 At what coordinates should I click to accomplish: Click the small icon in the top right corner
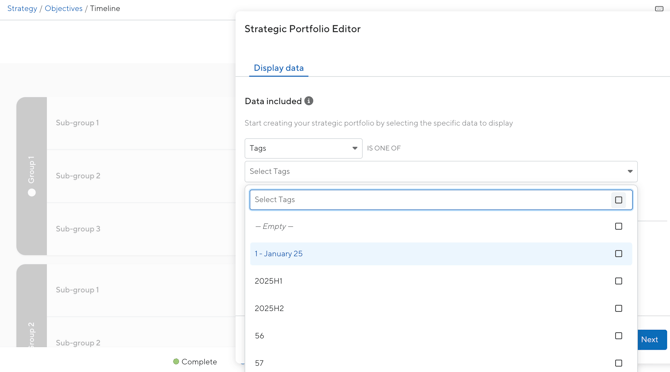(x=659, y=9)
